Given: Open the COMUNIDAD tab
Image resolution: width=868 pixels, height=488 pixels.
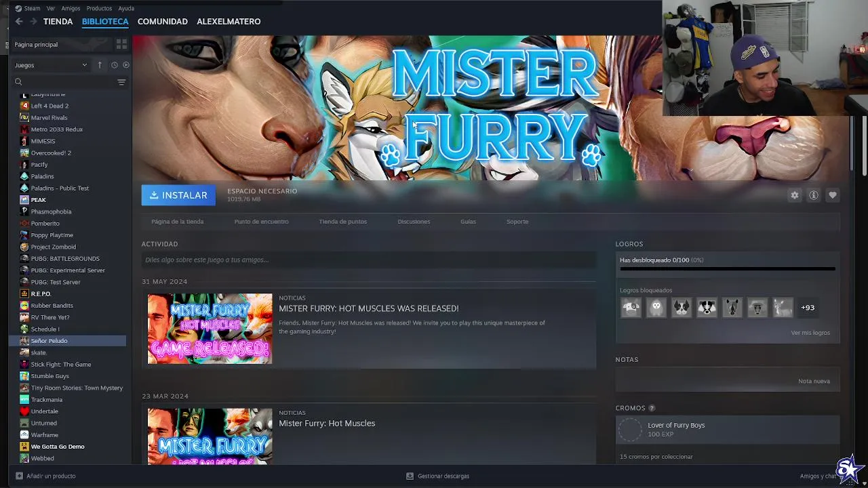Looking at the screenshot, I should [x=163, y=22].
